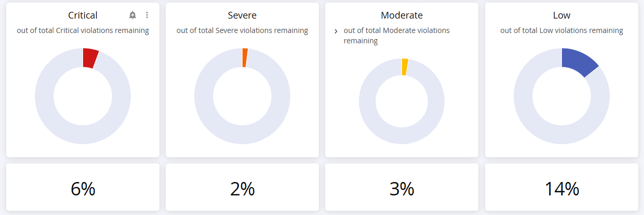Open the three-dot menu on Critical card
Viewport: 644px width, 215px height.
pyautogui.click(x=147, y=15)
